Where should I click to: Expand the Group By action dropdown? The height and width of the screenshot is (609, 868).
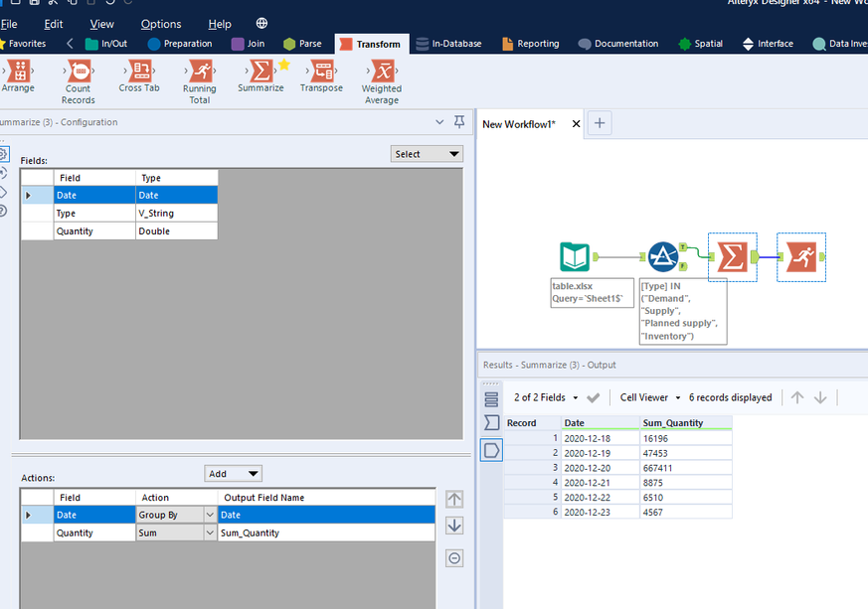pos(209,515)
